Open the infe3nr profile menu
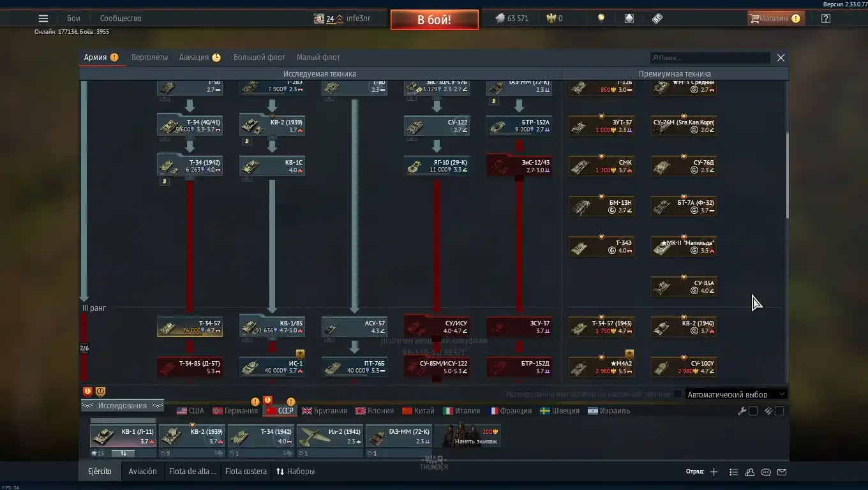 point(358,19)
